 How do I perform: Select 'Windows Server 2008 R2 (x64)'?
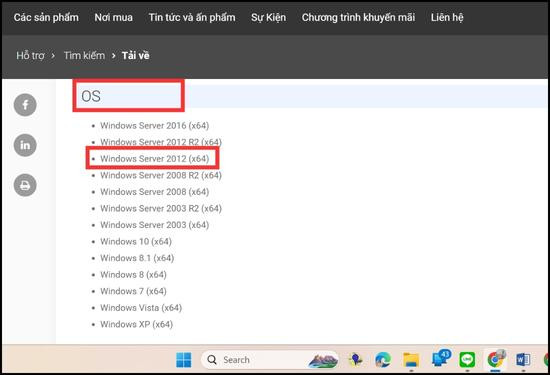(161, 175)
